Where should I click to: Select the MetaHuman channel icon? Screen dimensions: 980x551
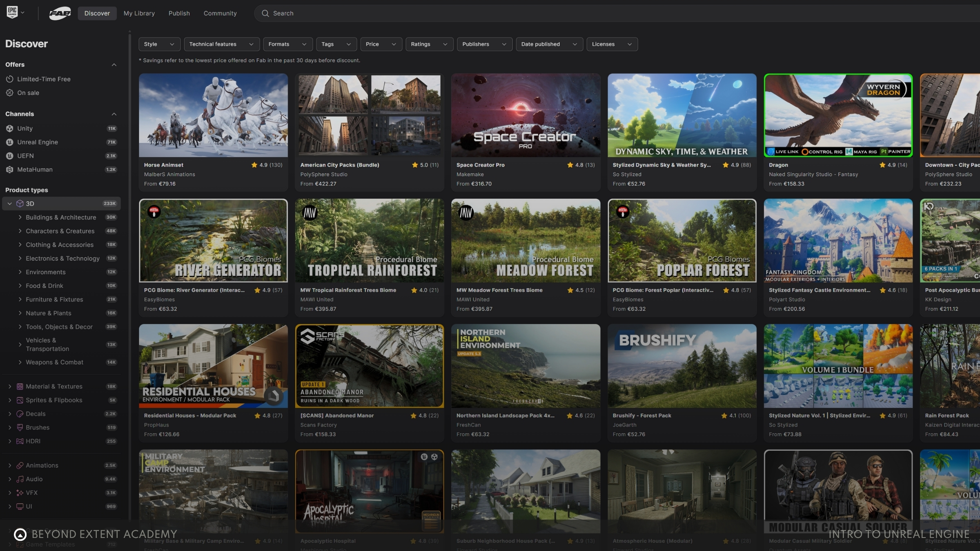tap(10, 169)
